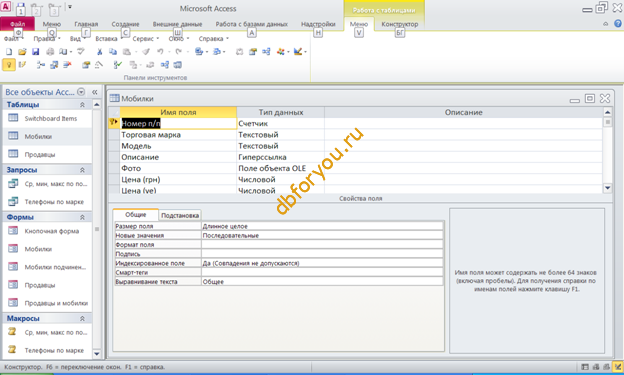This screenshot has height=375, width=624.
Task: Open the Правка dropdown menu
Action: (47, 39)
